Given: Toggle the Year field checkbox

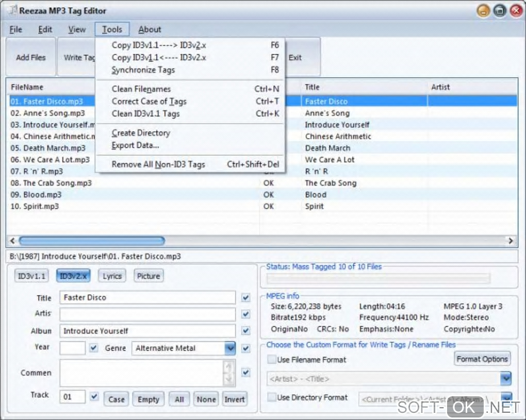Looking at the screenshot, I should [93, 348].
